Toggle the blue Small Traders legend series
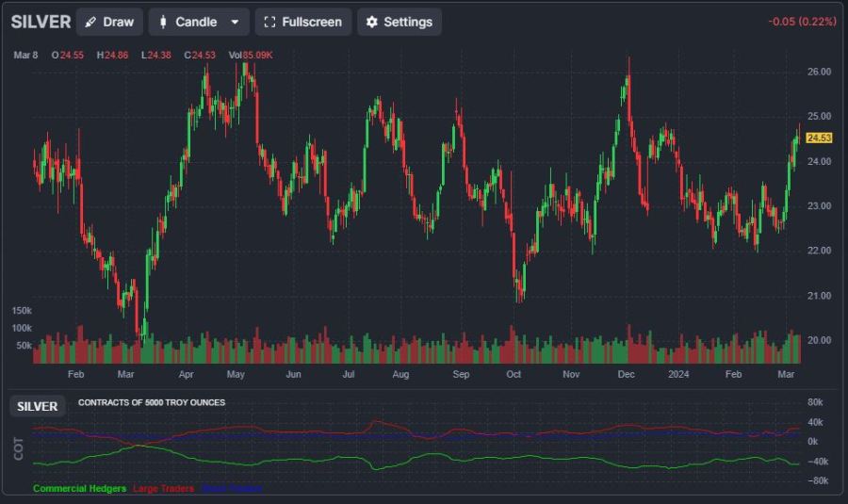Viewport: 848px width, 504px height. pyautogui.click(x=232, y=489)
